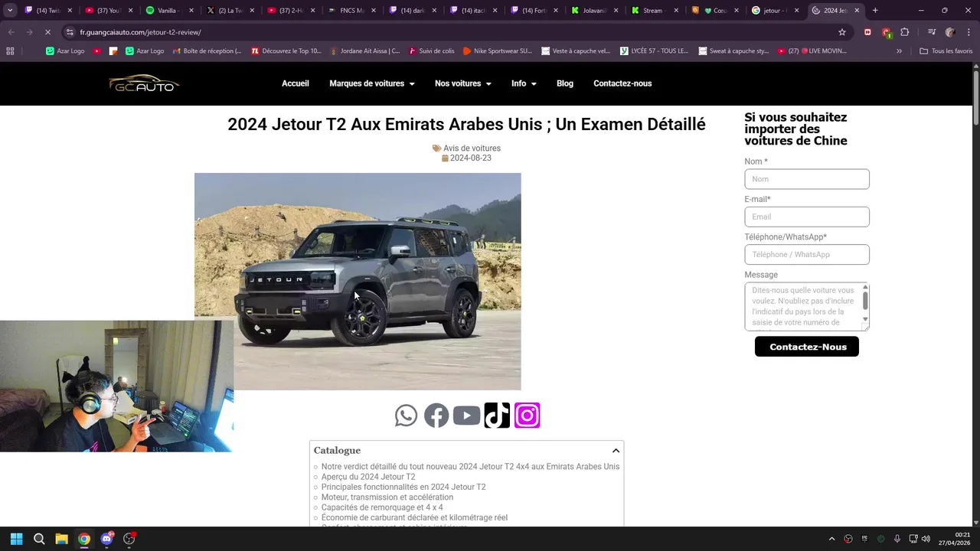Open the LYCÉE 57 bookmark
This screenshot has width=980, height=551.
(x=655, y=51)
